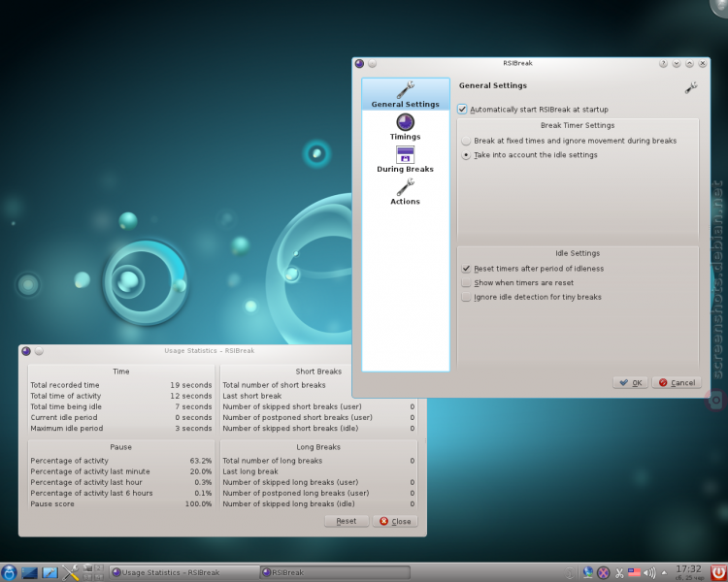Click the red power button in taskbar
Image resolution: width=728 pixels, height=582 pixels.
click(x=718, y=572)
